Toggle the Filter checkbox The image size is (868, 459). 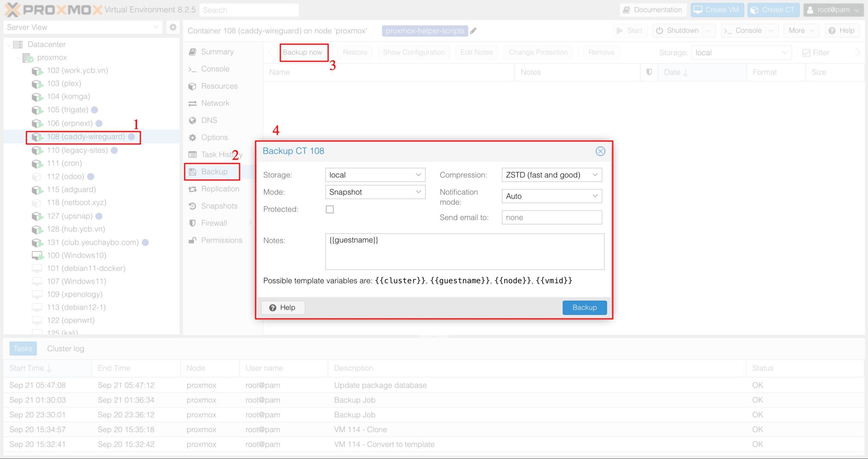pyautogui.click(x=806, y=53)
